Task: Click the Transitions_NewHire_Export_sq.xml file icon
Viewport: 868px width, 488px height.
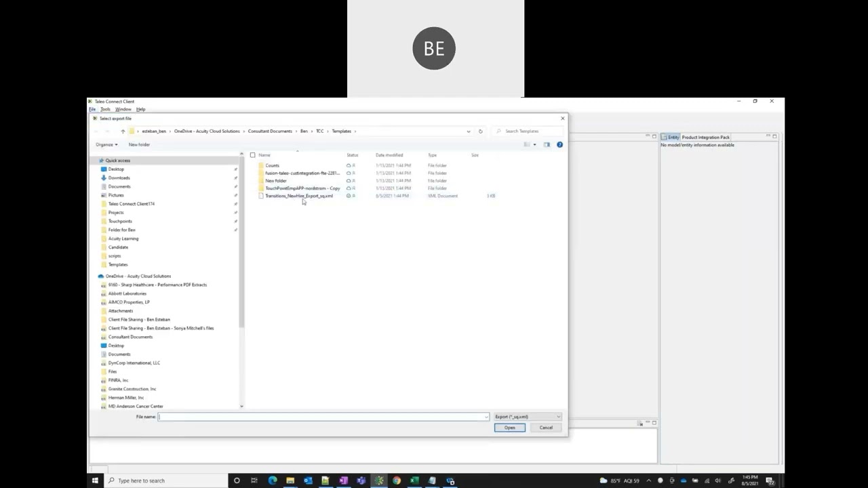Action: pyautogui.click(x=261, y=196)
